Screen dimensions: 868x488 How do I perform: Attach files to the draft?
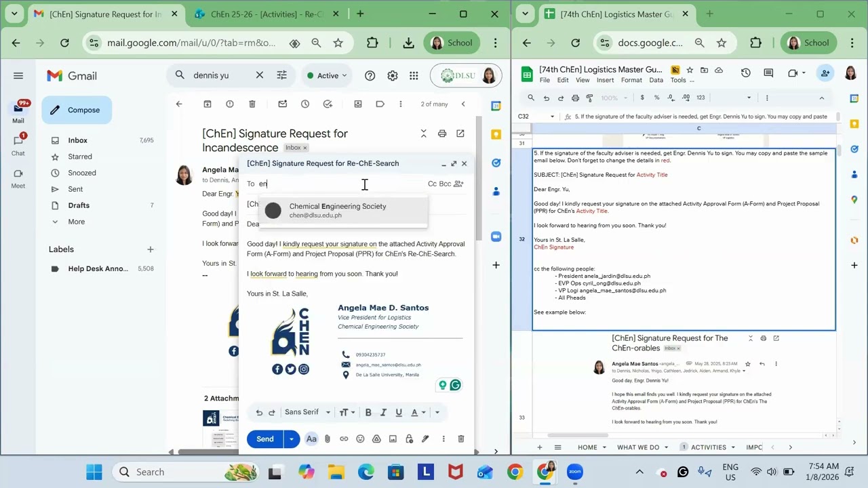(328, 439)
